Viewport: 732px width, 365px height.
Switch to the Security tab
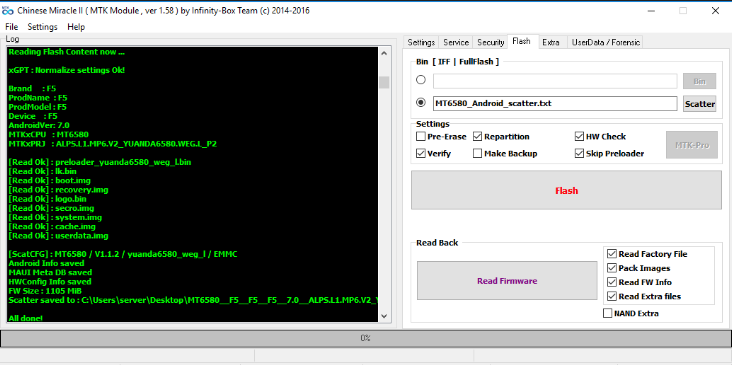coord(491,42)
